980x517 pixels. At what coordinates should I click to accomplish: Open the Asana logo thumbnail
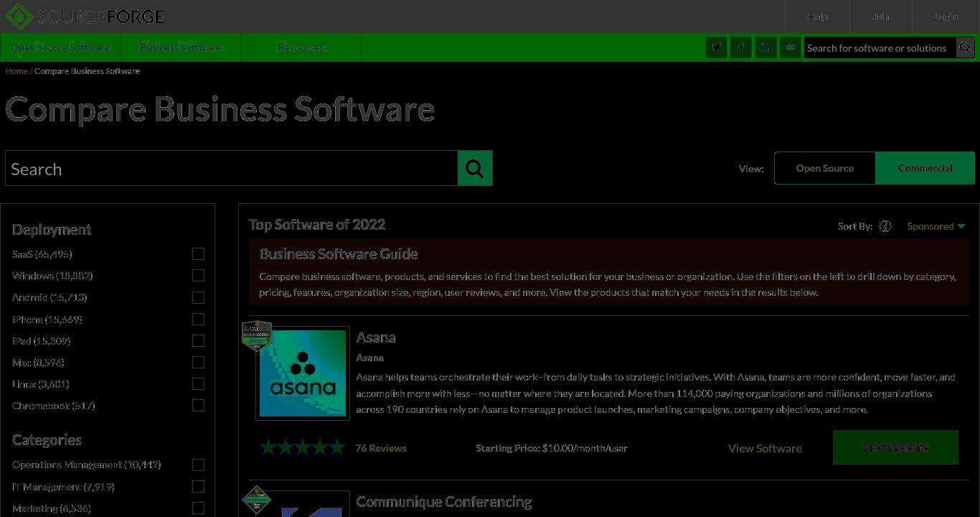(303, 373)
